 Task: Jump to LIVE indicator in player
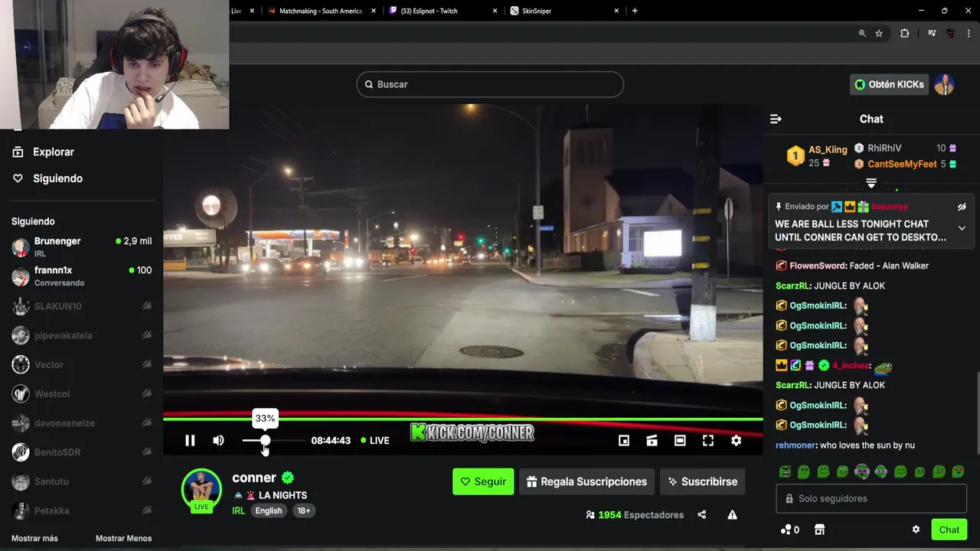click(375, 440)
